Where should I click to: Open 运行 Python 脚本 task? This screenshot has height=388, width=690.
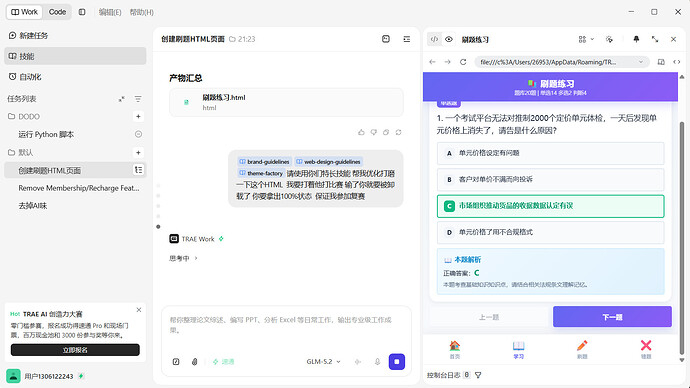click(46, 134)
